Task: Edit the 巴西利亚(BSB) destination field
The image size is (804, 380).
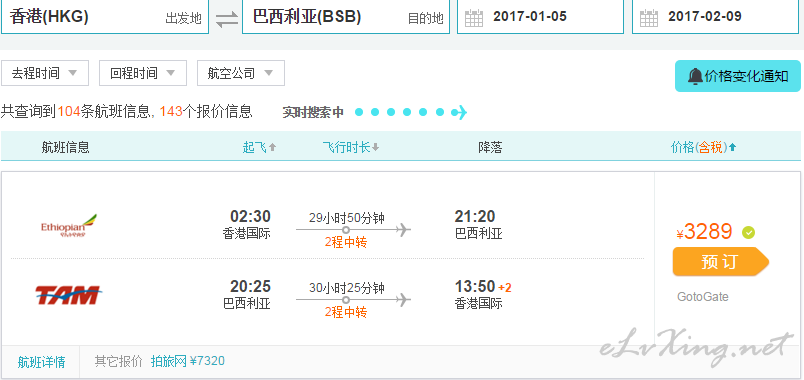Action: 346,17
